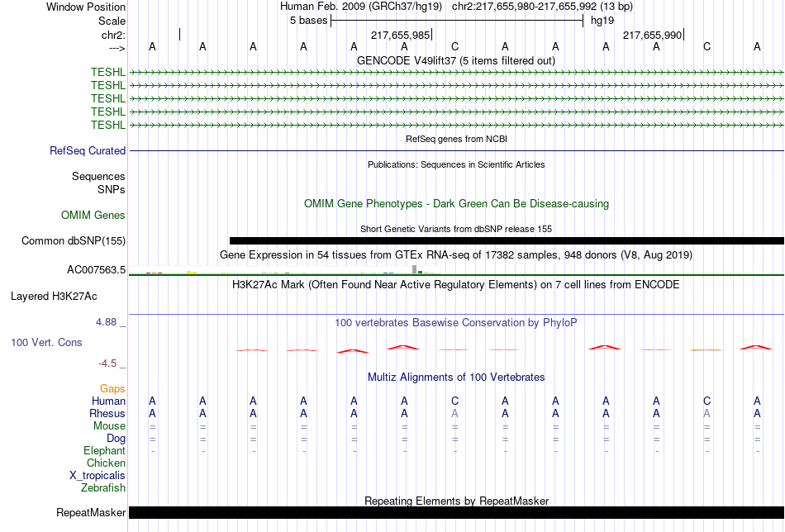Image resolution: width=785 pixels, height=532 pixels.
Task: Click the Human Feb. 2009 (GRCh37/hg19) title
Action: (361, 7)
